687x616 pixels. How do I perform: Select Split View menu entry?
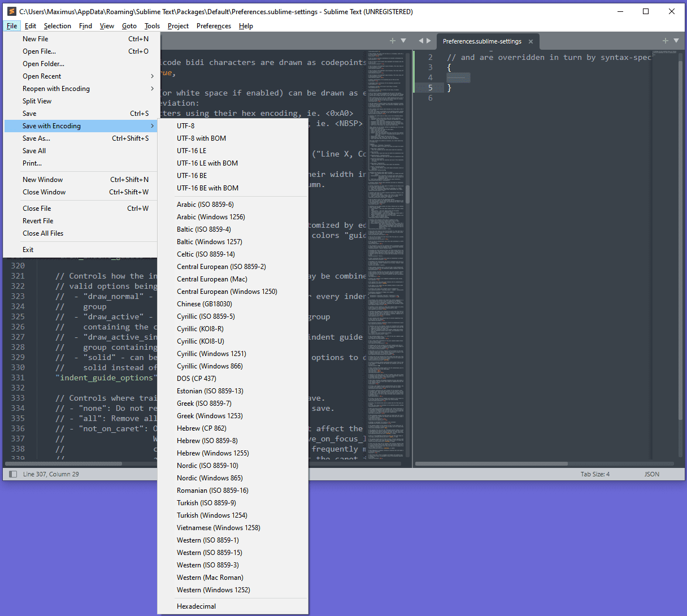[x=81, y=101]
